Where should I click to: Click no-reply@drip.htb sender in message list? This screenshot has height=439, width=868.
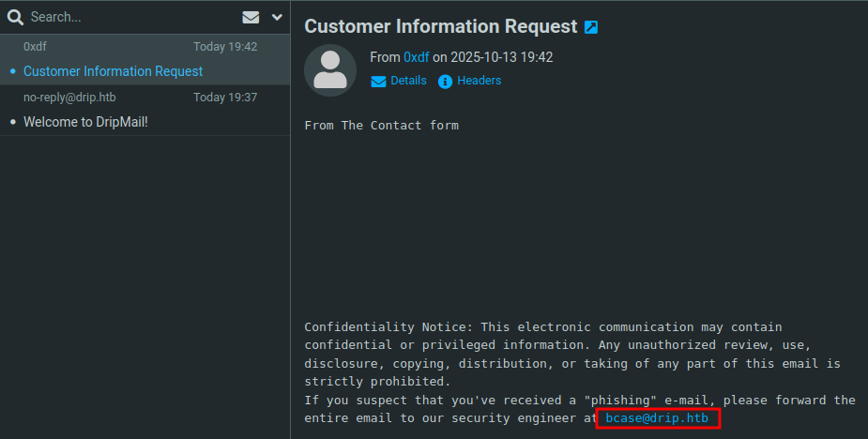point(69,98)
